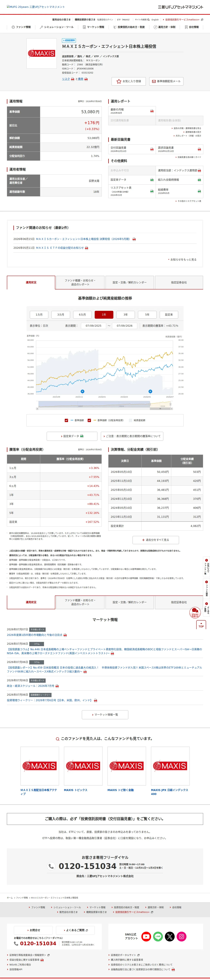The width and height of the screenshot is (210, 980).
Task: Toggle 基準価額(分配金再投資) series checkbox
Action: pyautogui.click(x=89, y=420)
